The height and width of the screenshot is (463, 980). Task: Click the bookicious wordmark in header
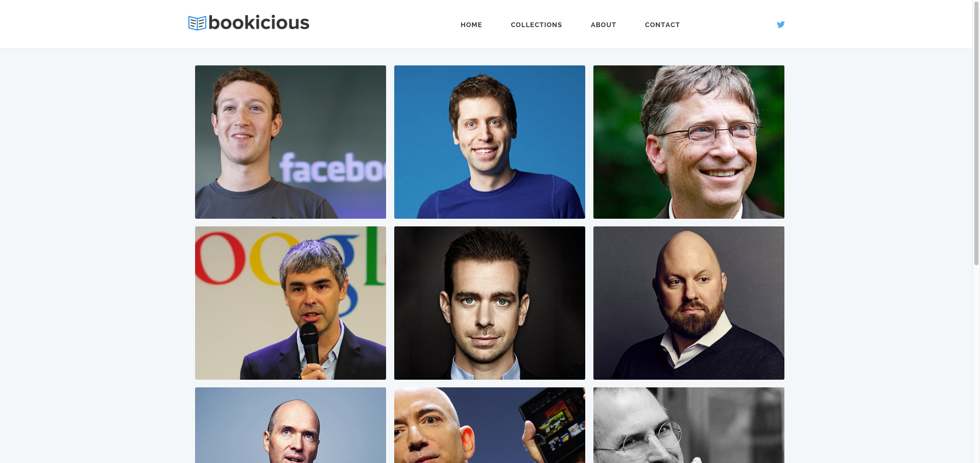(x=258, y=22)
